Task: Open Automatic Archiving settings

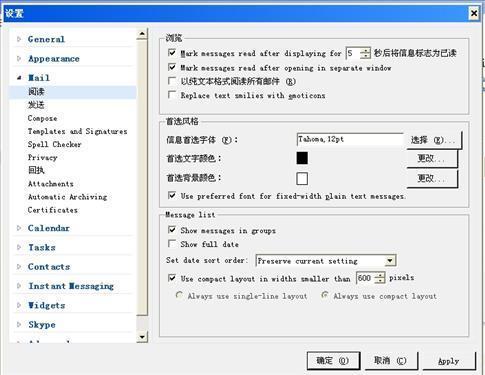Action: point(67,197)
